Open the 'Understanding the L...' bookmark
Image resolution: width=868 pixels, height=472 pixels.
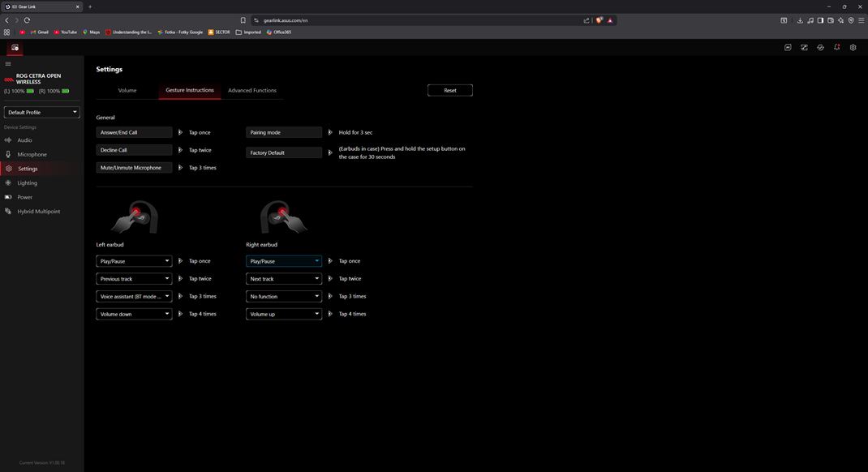pos(128,32)
